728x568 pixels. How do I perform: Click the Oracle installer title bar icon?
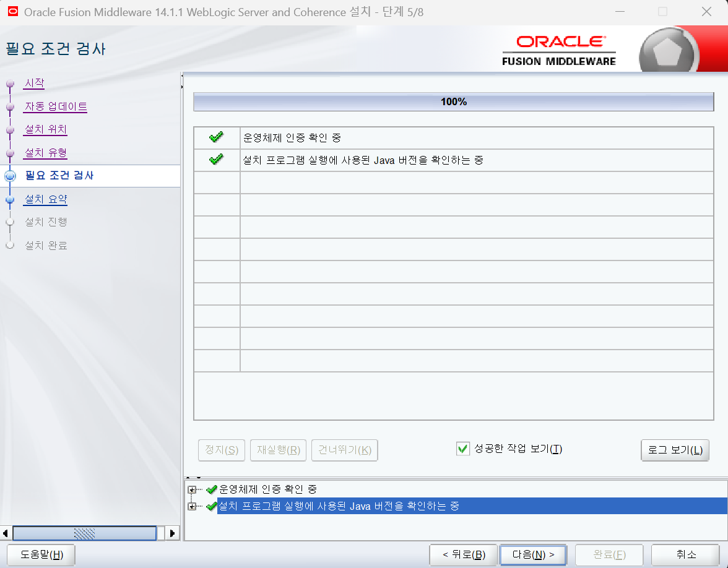[x=12, y=11]
